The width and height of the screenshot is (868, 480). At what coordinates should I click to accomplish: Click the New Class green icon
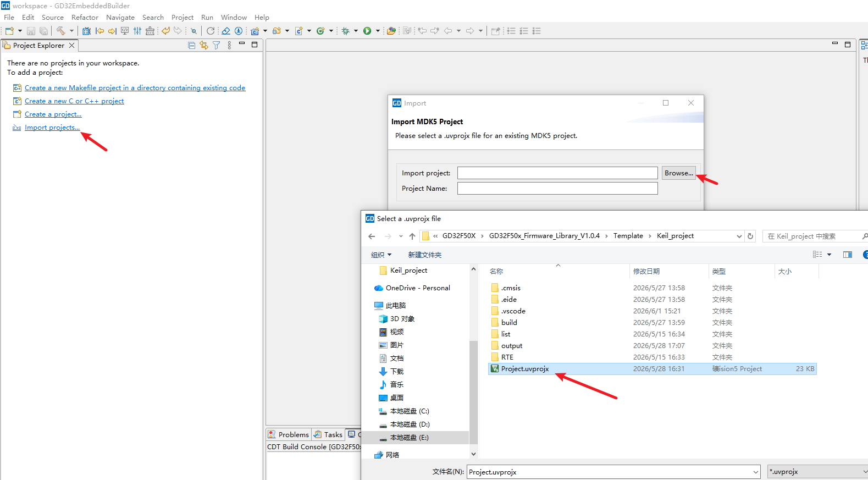click(320, 31)
